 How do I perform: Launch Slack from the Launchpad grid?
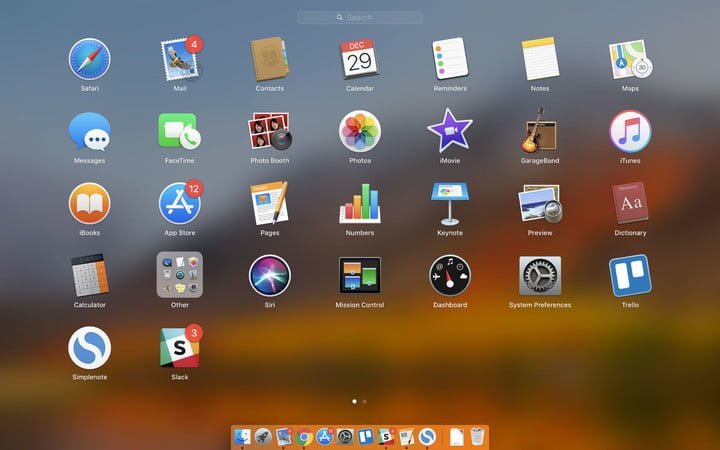click(x=180, y=347)
